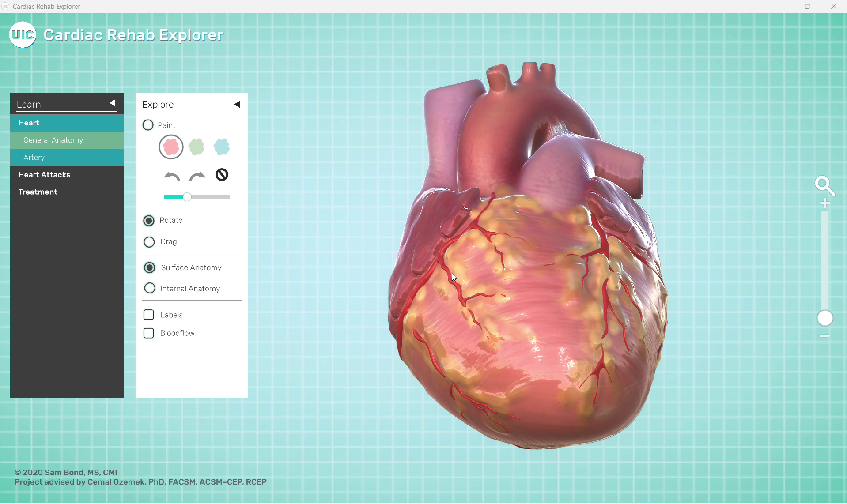The height and width of the screenshot is (504, 847).
Task: Open the Heart section
Action: coord(67,123)
